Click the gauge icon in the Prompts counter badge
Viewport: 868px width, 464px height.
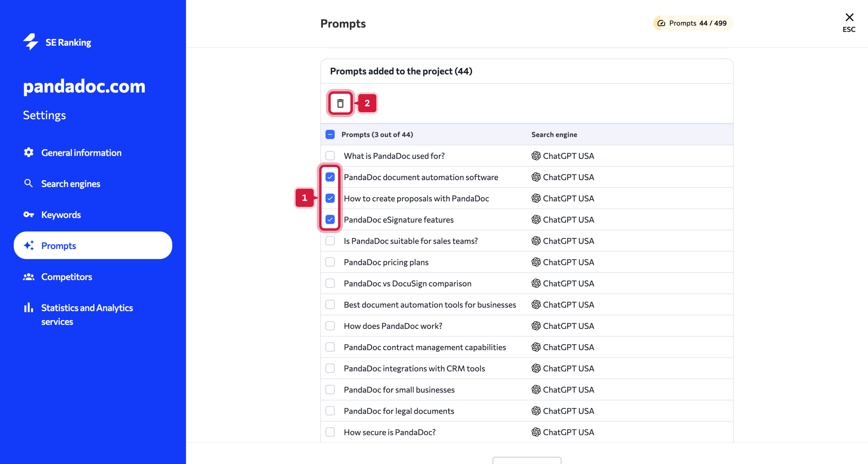click(x=662, y=23)
